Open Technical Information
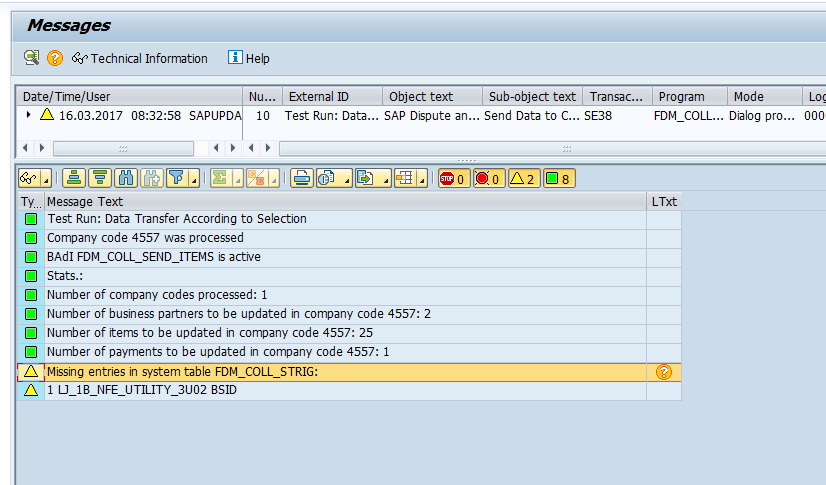 tap(140, 58)
